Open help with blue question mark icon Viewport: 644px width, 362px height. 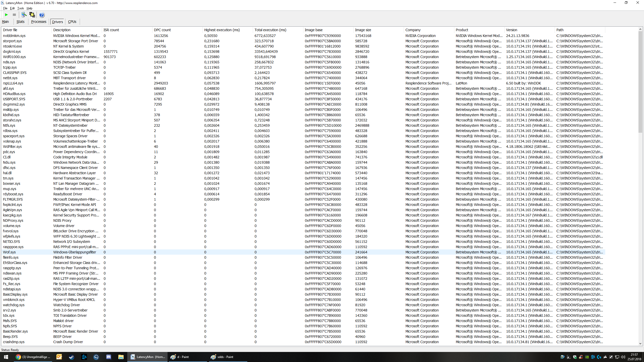pyautogui.click(x=42, y=15)
